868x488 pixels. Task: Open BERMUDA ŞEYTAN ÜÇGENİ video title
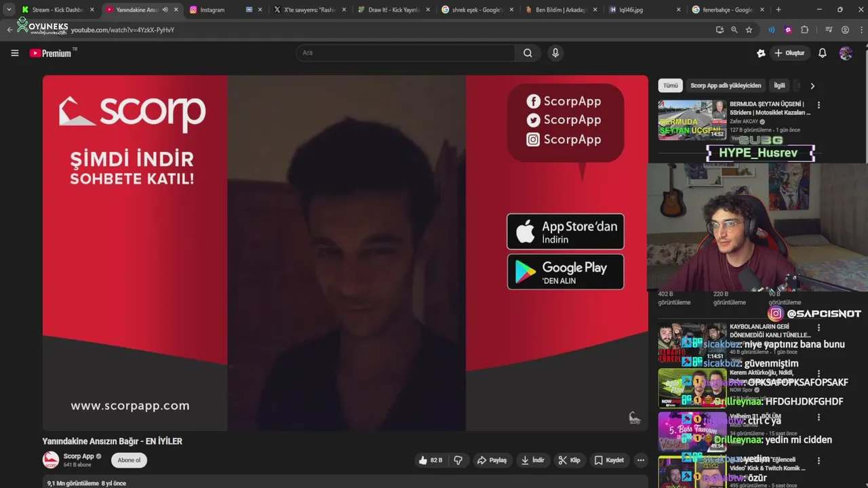click(770, 108)
